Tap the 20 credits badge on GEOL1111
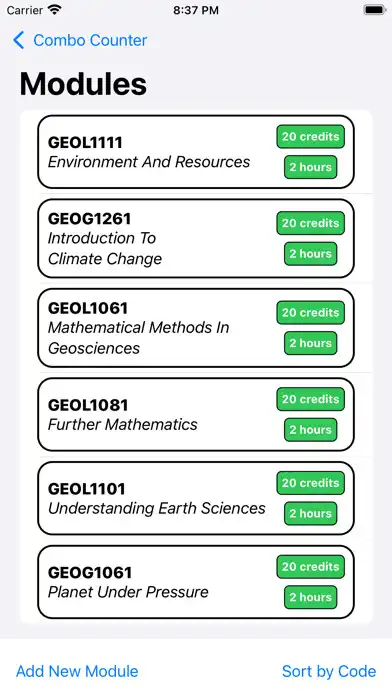Viewport: 392px width, 696px height. pyautogui.click(x=310, y=137)
